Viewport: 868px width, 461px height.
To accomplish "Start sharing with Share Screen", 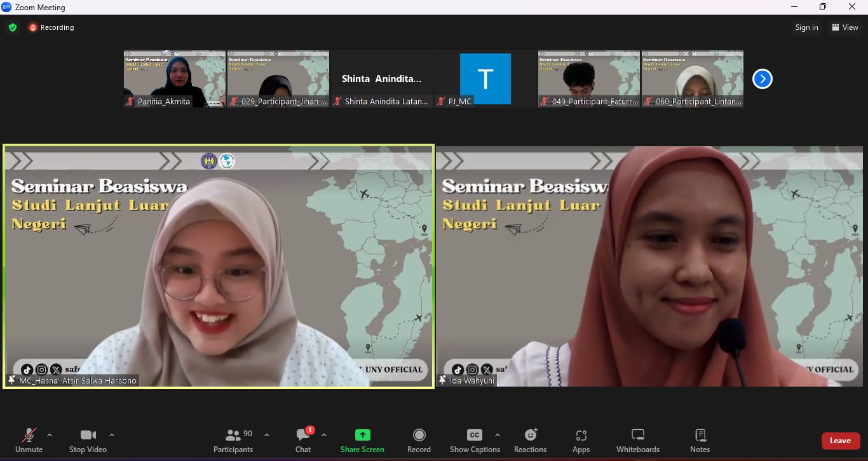I will pos(362,441).
